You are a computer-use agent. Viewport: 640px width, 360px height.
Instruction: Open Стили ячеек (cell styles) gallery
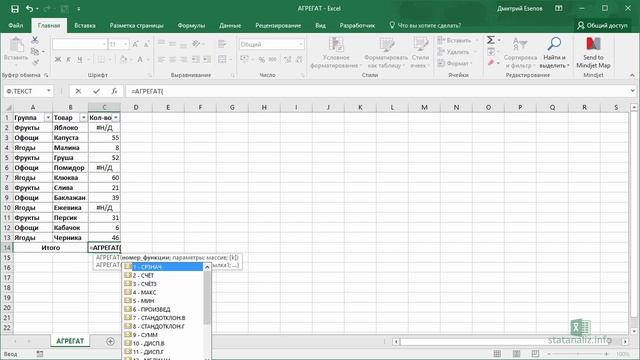pos(420,52)
